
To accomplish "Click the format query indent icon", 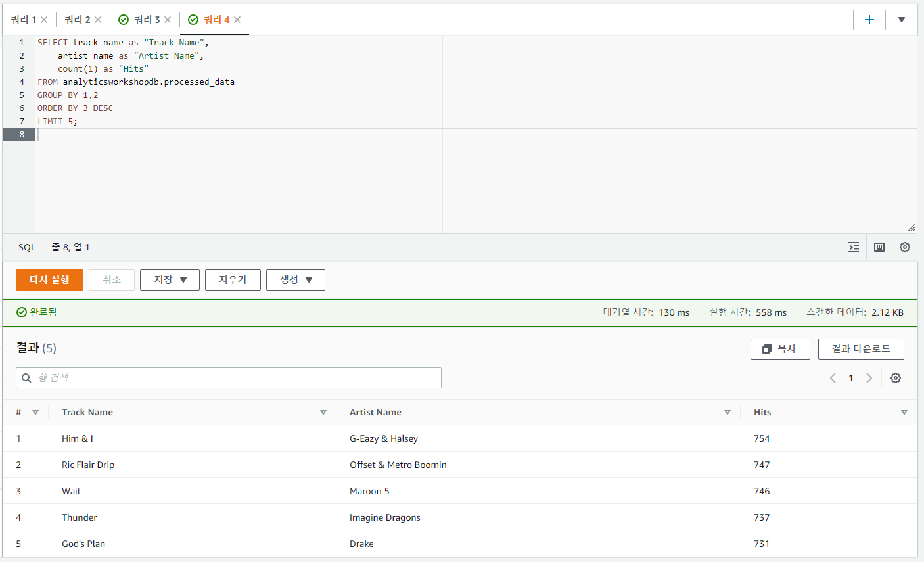I will [854, 247].
